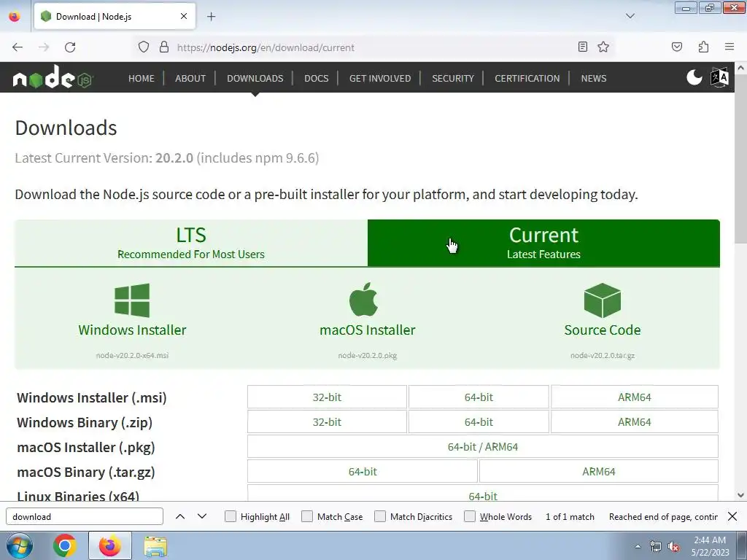Download macOS Installer 64-bit / ARM64
Image resolution: width=747 pixels, height=560 pixels.
[x=483, y=447]
